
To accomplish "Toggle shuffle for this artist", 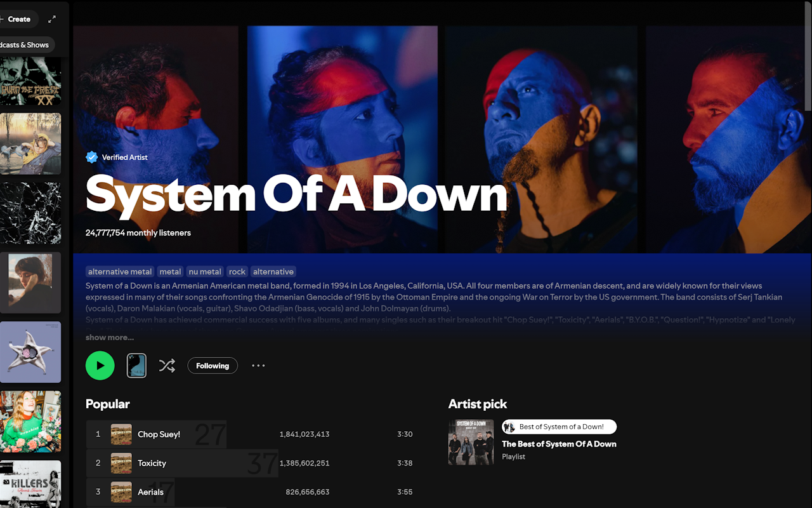I will click(x=167, y=366).
